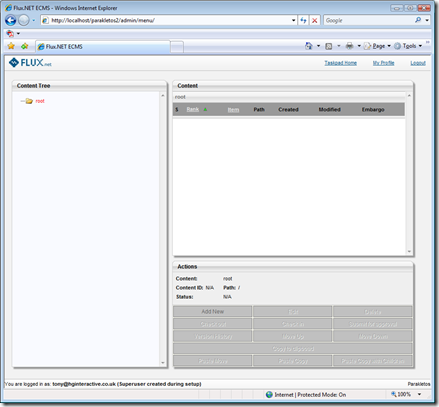Click Submit for approval button

(373, 324)
